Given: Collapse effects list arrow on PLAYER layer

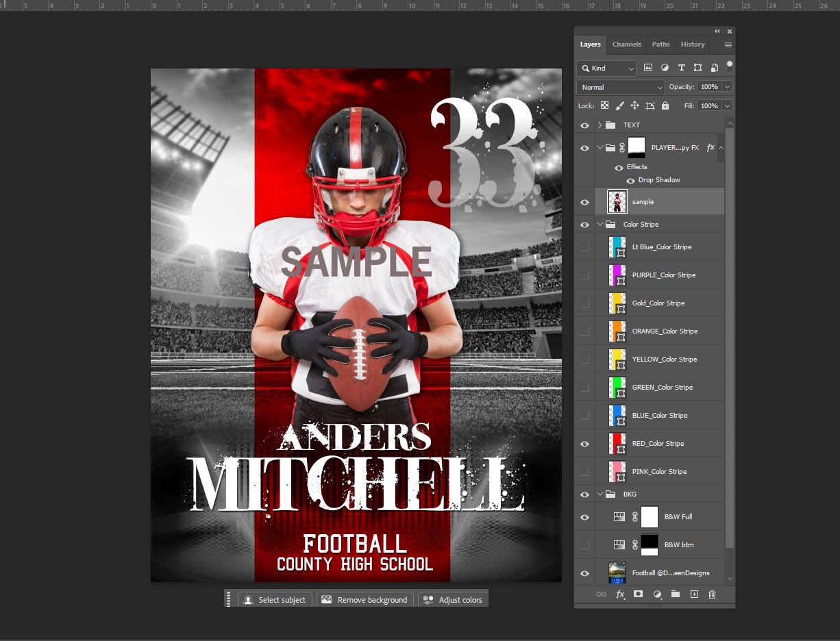Looking at the screenshot, I should click(x=720, y=147).
